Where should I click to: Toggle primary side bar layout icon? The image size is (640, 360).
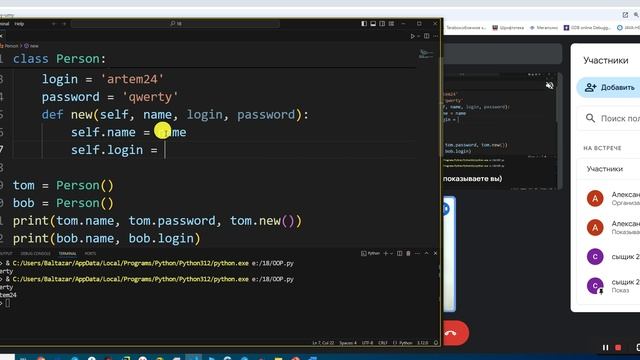(364, 24)
